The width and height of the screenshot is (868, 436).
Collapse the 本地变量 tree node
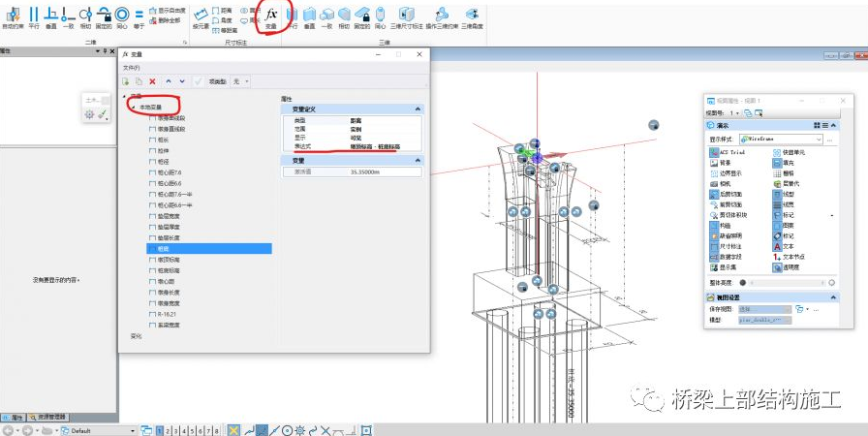point(133,107)
